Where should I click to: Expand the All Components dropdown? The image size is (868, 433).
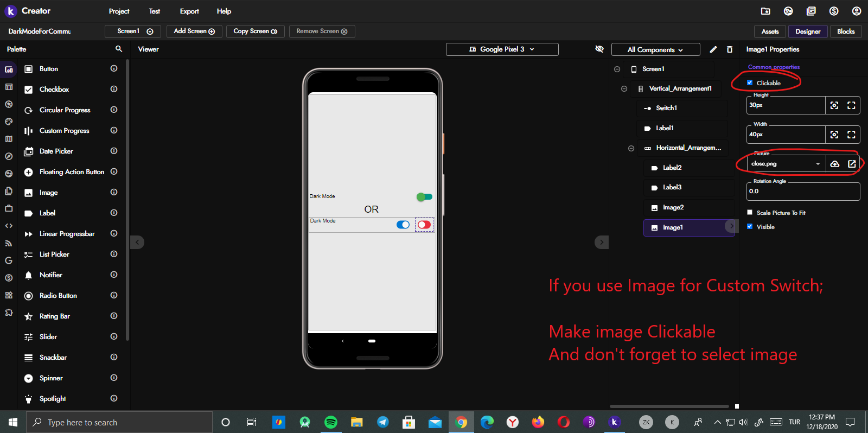coord(655,50)
